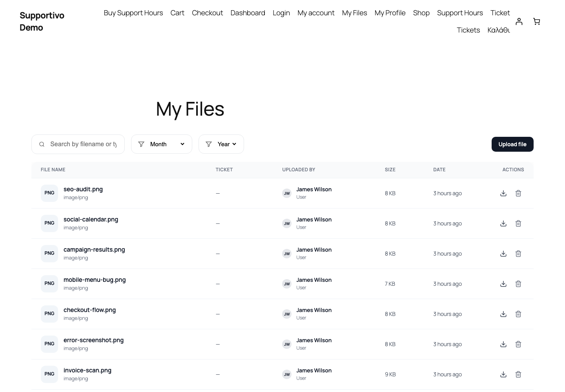
Task: Open the user account icon in header
Action: click(x=519, y=22)
